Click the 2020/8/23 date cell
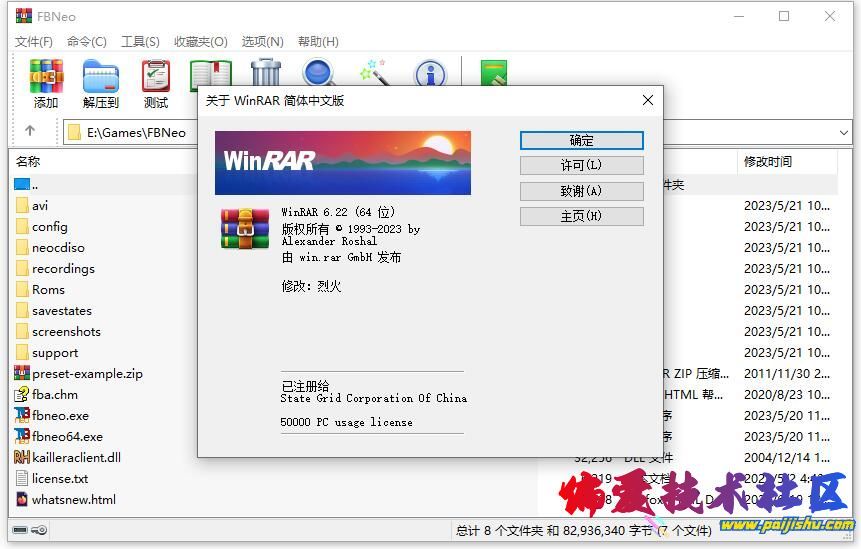 pos(787,394)
